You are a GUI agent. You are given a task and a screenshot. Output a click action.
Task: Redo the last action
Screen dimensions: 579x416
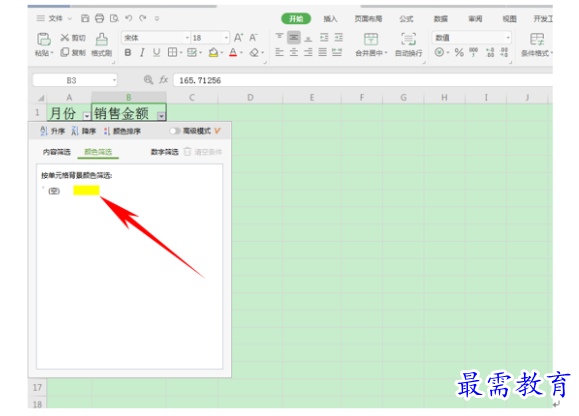coord(143,18)
